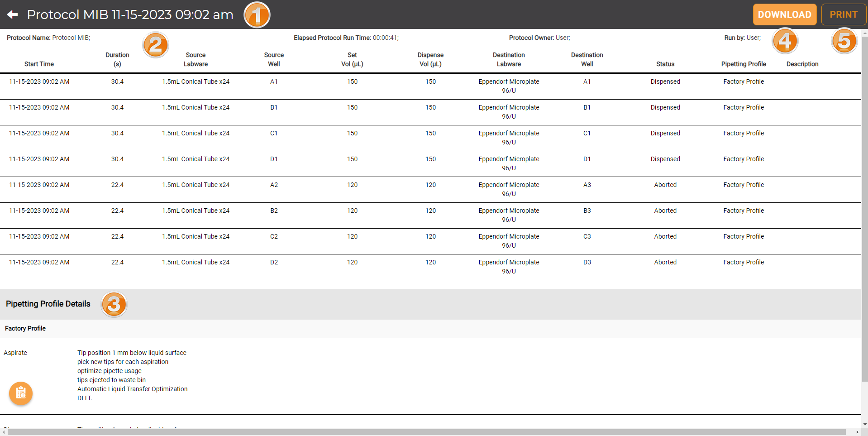Click the back arrow icon
Viewport: 868px width, 436px height.
(13, 14)
